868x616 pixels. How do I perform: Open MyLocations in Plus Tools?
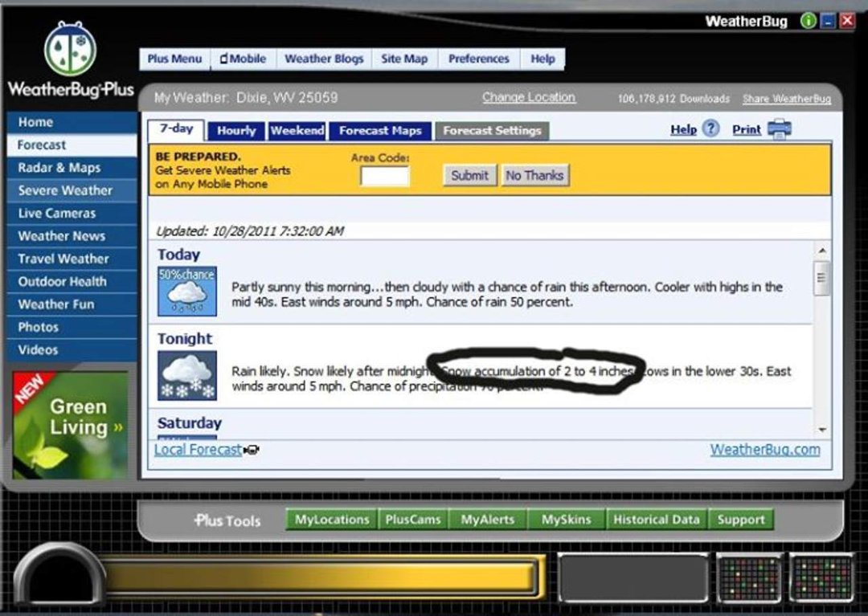tap(332, 520)
